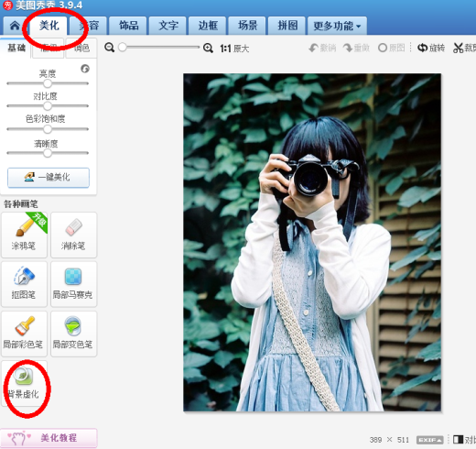Toggle the 对比 compare view

464,440
